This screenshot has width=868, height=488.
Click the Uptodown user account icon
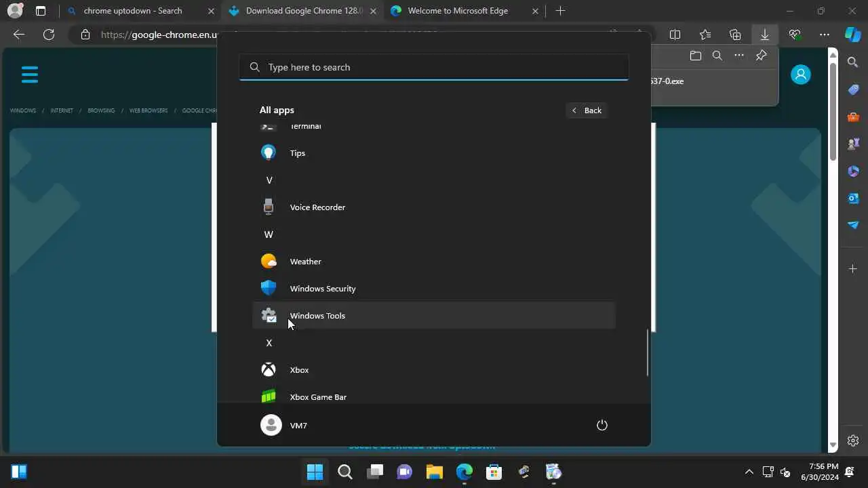(x=801, y=74)
